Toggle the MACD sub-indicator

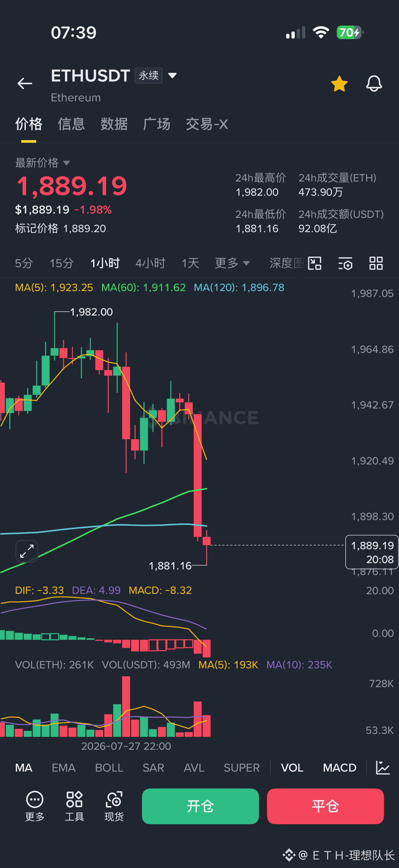[x=340, y=768]
